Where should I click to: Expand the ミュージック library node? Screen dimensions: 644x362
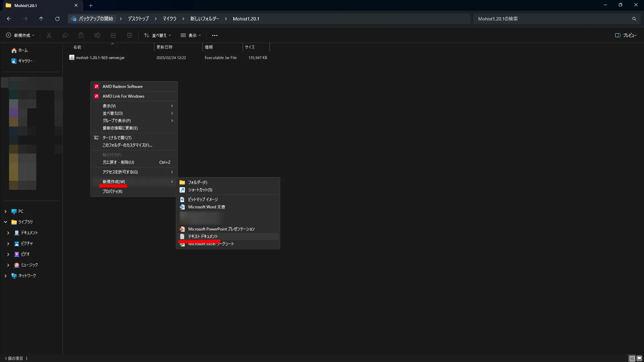[8, 265]
